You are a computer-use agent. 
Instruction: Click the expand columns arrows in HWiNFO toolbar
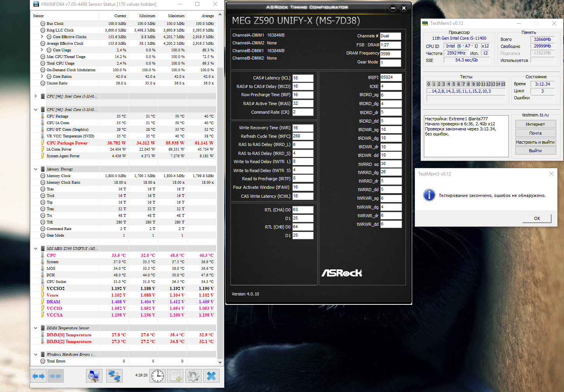(39, 376)
